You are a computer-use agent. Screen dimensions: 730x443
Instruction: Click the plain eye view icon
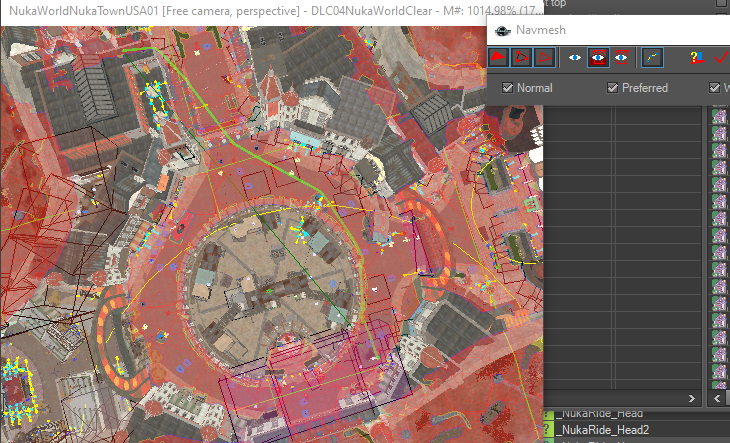pyautogui.click(x=575, y=58)
